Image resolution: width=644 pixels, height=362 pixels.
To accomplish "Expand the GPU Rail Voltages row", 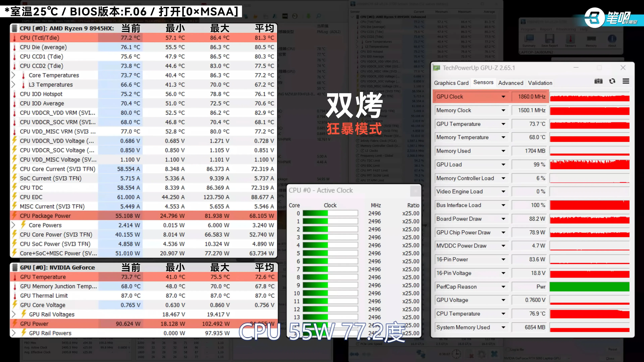I will coord(14,314).
